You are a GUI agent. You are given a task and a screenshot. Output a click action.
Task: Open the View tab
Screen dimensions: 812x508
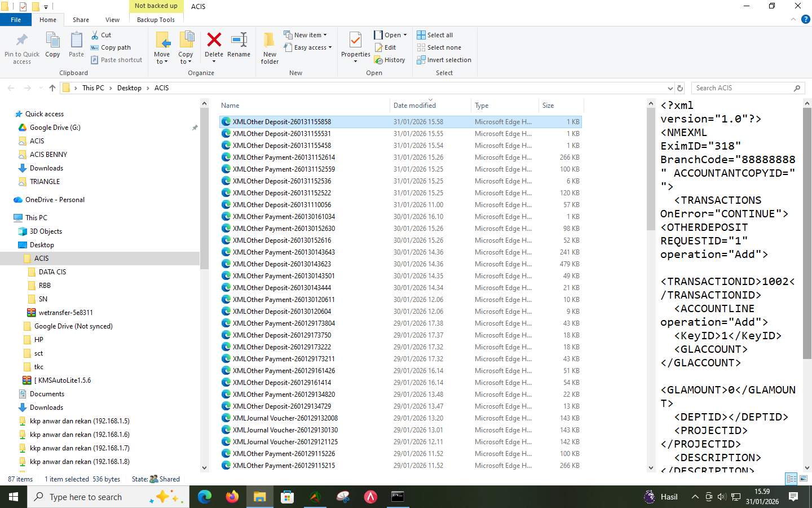point(112,19)
